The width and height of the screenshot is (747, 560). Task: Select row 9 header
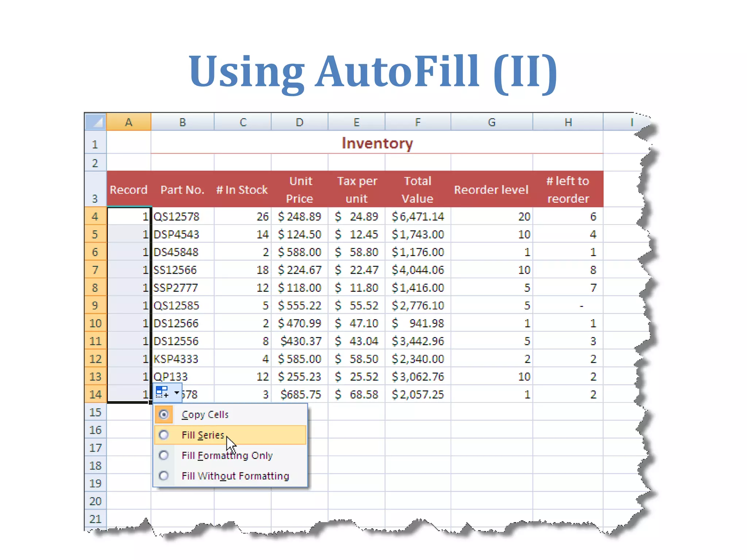pyautogui.click(x=96, y=305)
